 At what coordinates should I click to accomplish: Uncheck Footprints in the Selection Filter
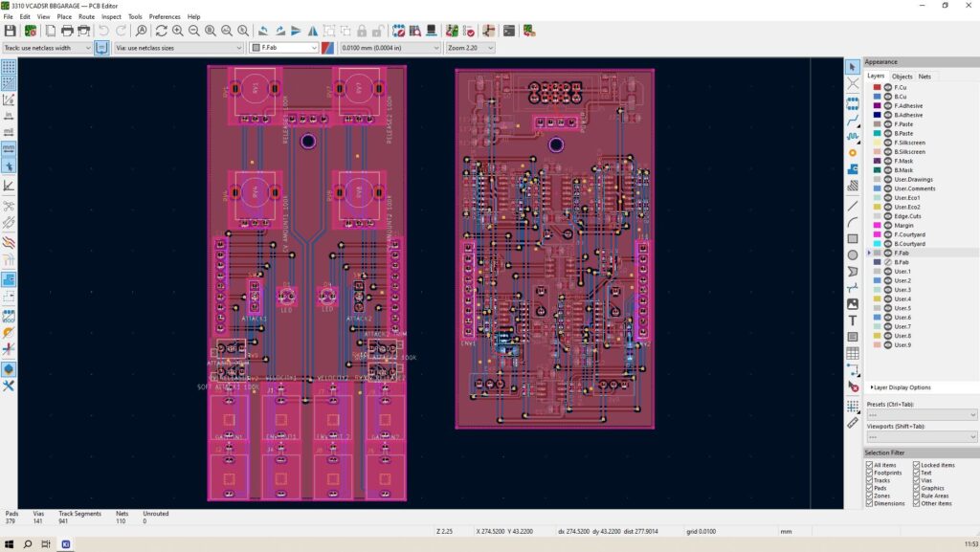click(x=869, y=473)
